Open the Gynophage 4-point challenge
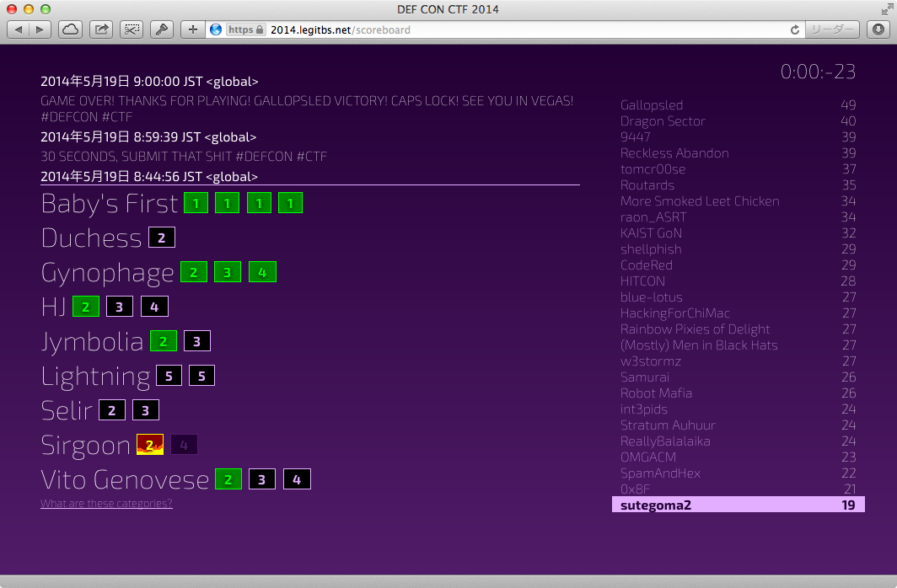 tap(262, 272)
